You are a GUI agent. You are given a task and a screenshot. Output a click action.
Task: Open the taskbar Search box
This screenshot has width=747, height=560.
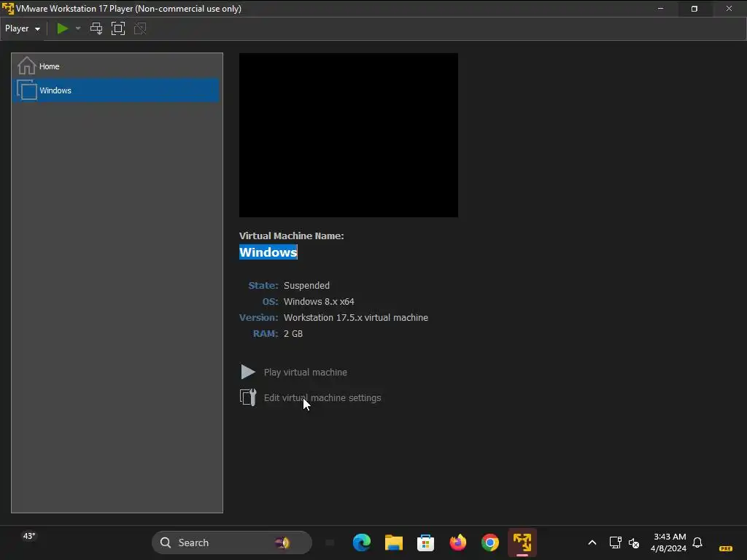click(231, 542)
